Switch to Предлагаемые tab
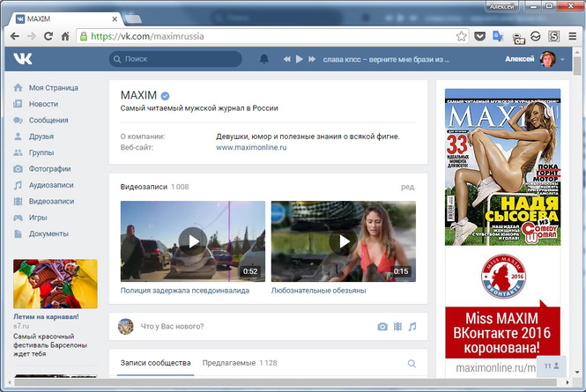Viewport: 586px width, 392px height. [x=240, y=363]
